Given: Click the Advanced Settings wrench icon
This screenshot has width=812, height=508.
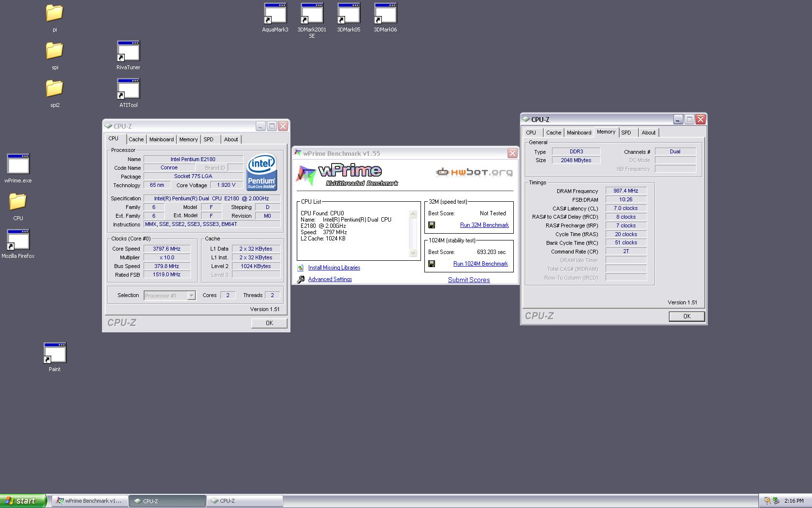Looking at the screenshot, I should (x=301, y=280).
